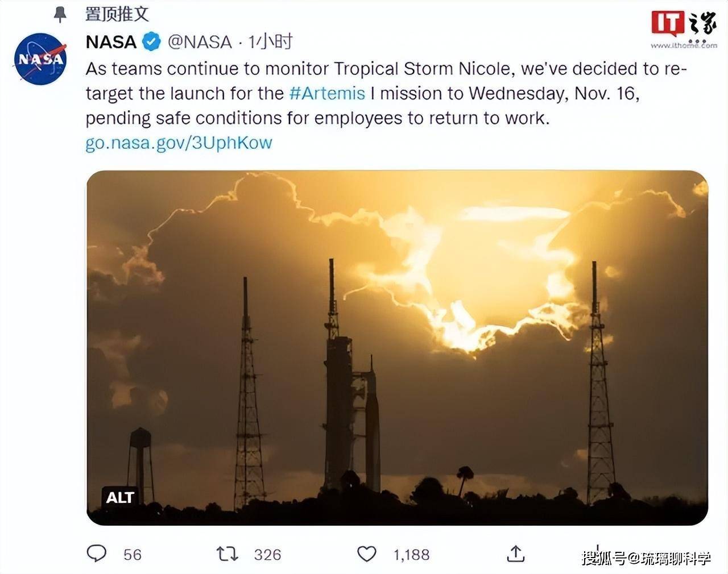Click the NASA profile avatar logo
The width and height of the screenshot is (728, 574).
pos(40,59)
